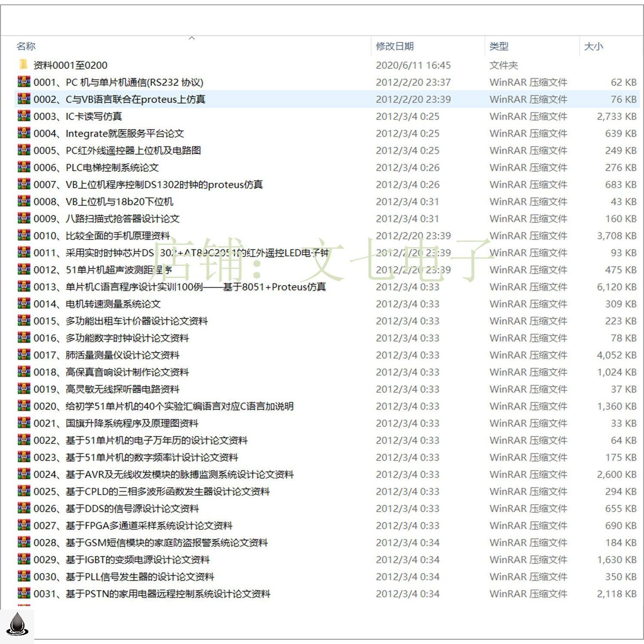Click the 1,630 KB size of file 0029
Image resolution: width=644 pixels, height=644 pixels.
(617, 560)
